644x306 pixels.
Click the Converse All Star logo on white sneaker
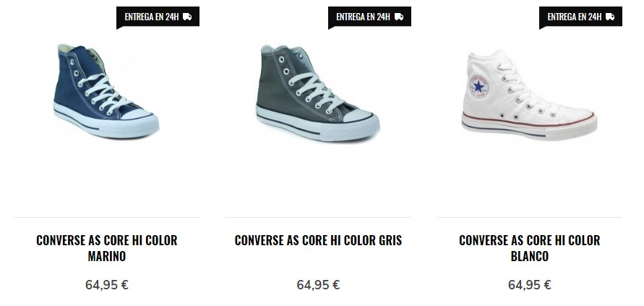[479, 86]
